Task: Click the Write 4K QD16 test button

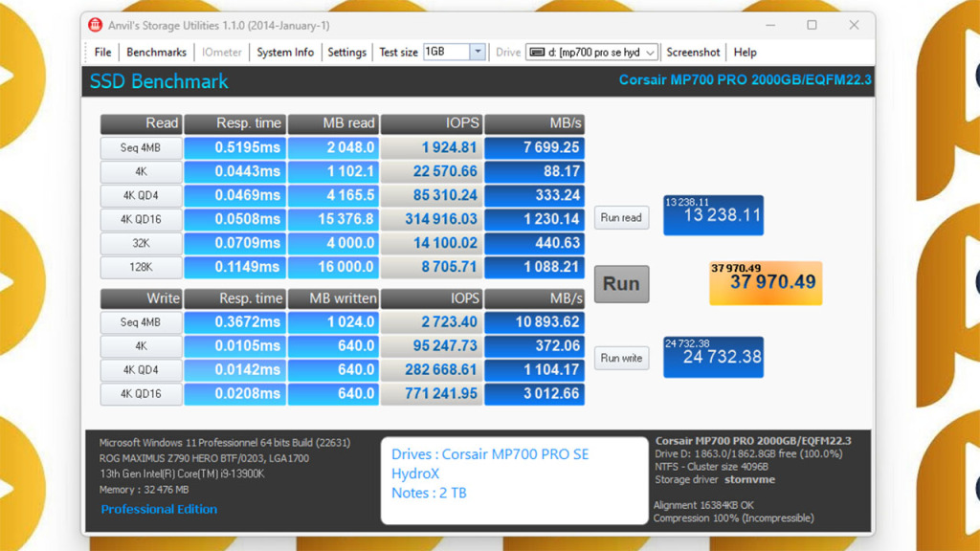Action: 141,394
